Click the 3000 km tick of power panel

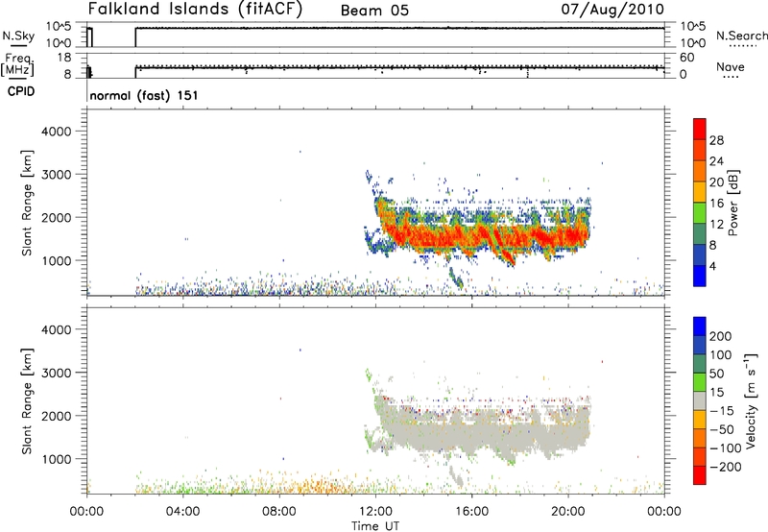(x=57, y=175)
